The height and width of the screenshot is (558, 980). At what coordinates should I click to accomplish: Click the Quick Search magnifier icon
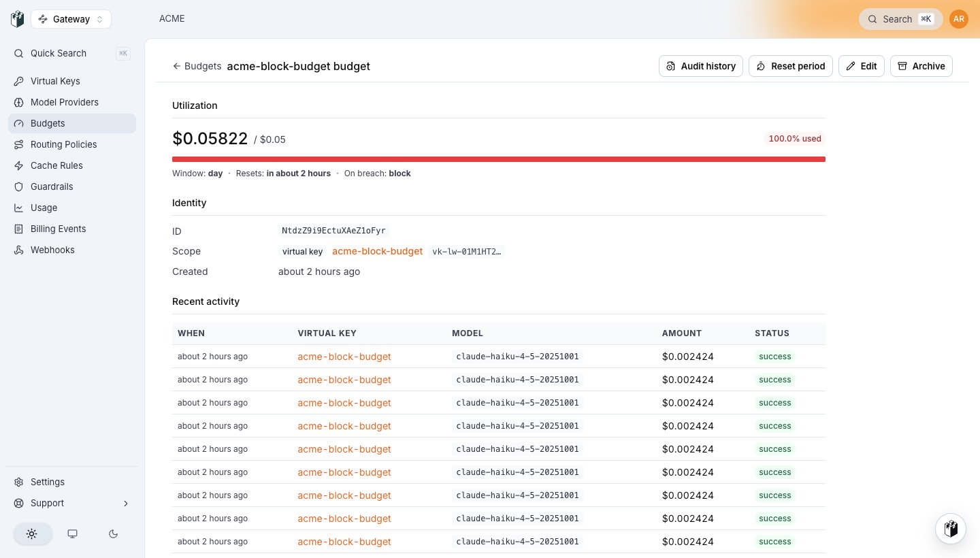click(x=19, y=53)
